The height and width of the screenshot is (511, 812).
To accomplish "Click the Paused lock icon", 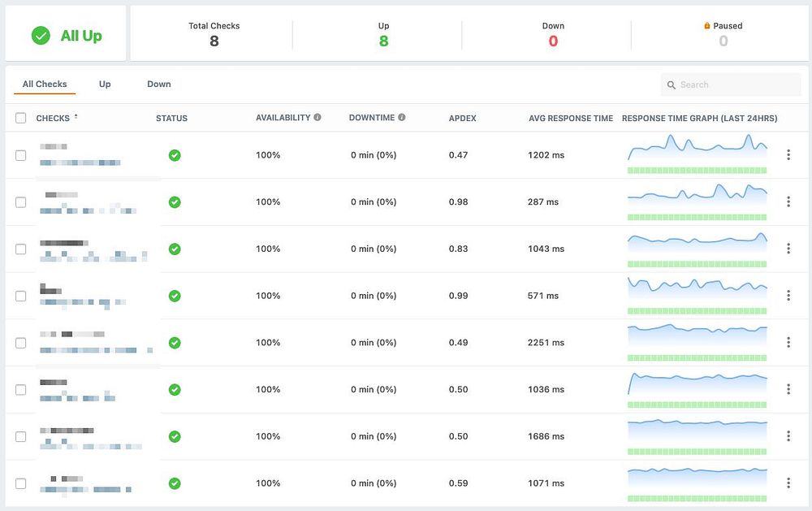I will point(707,25).
